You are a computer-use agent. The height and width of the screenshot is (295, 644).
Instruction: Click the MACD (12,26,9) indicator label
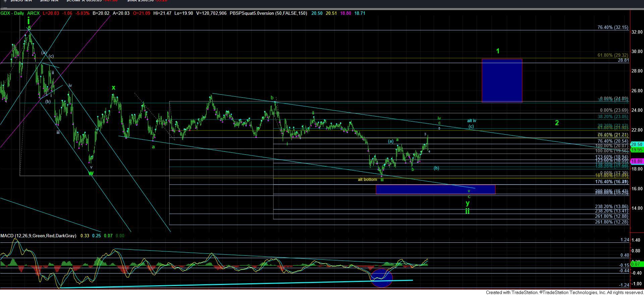(38, 236)
